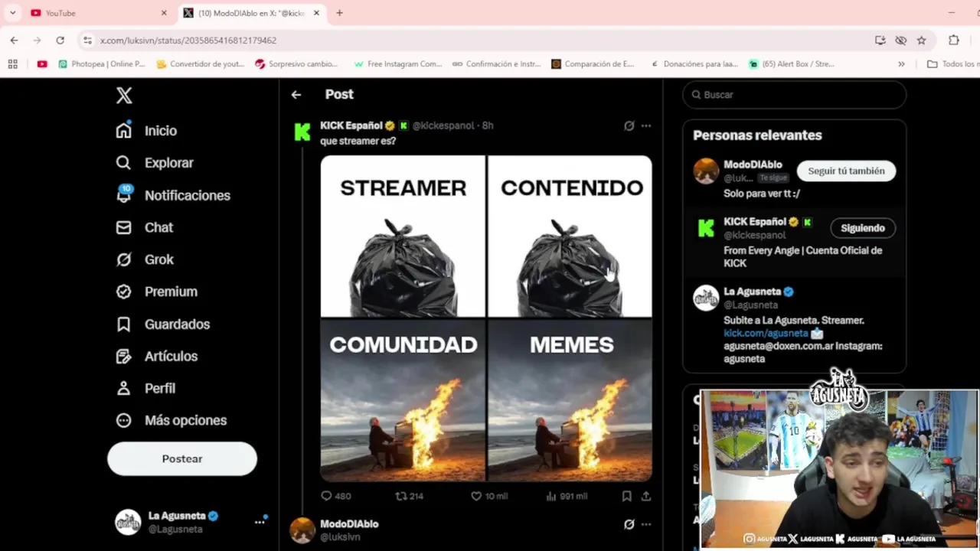Click Grok icon on KICK Español post
The width and height of the screenshot is (980, 551).
point(629,126)
